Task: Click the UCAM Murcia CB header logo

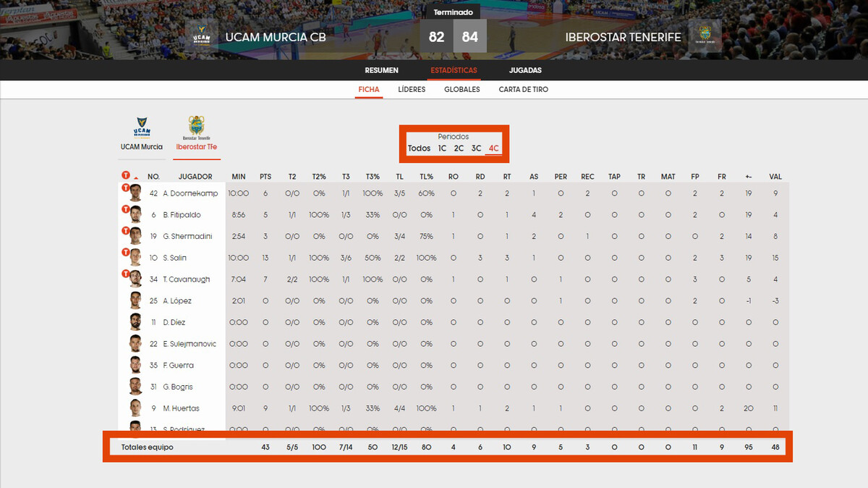Action: pos(202,36)
